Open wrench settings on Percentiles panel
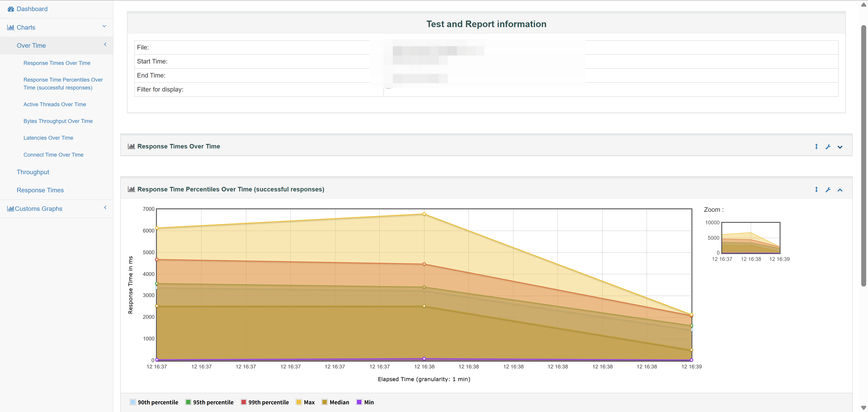The image size is (868, 412). (828, 190)
